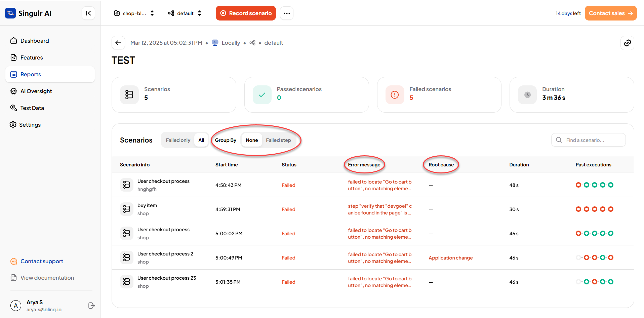The image size is (644, 318).
Task: Click the Find a scenario search field
Action: point(588,140)
